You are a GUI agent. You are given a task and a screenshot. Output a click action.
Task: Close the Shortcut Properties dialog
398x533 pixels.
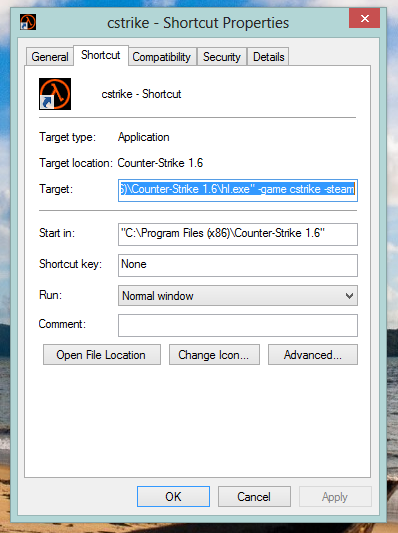tap(364, 18)
